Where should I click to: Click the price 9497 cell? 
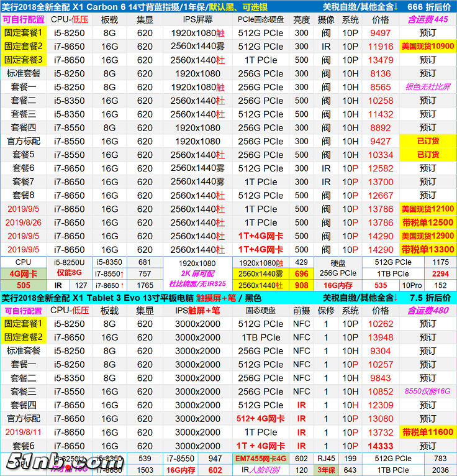click(380, 33)
